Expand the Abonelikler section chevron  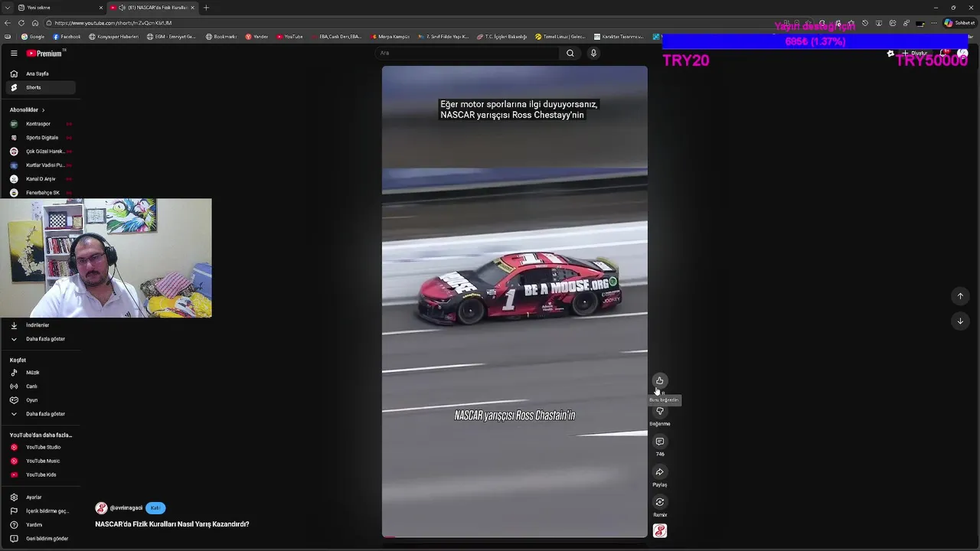tap(43, 110)
